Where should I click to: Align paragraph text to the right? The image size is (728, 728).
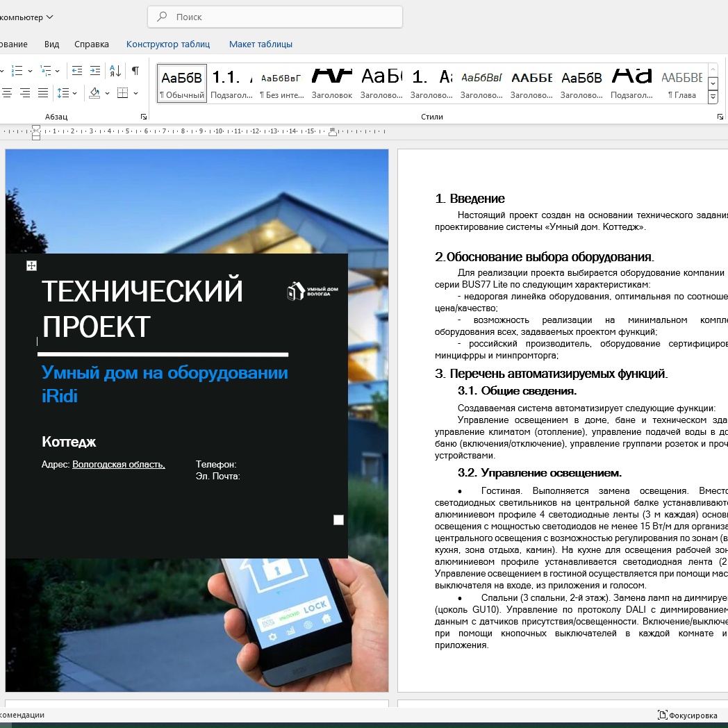[x=25, y=93]
